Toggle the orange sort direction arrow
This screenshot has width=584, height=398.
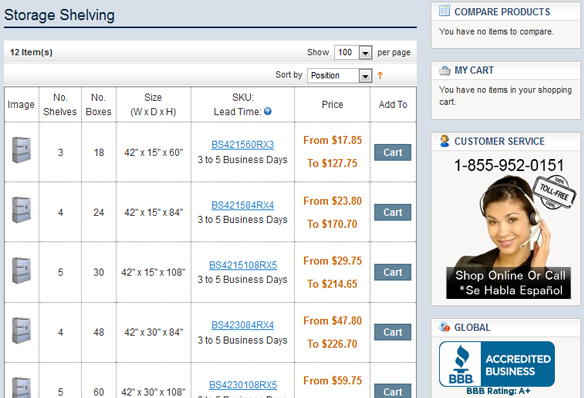pyautogui.click(x=380, y=76)
